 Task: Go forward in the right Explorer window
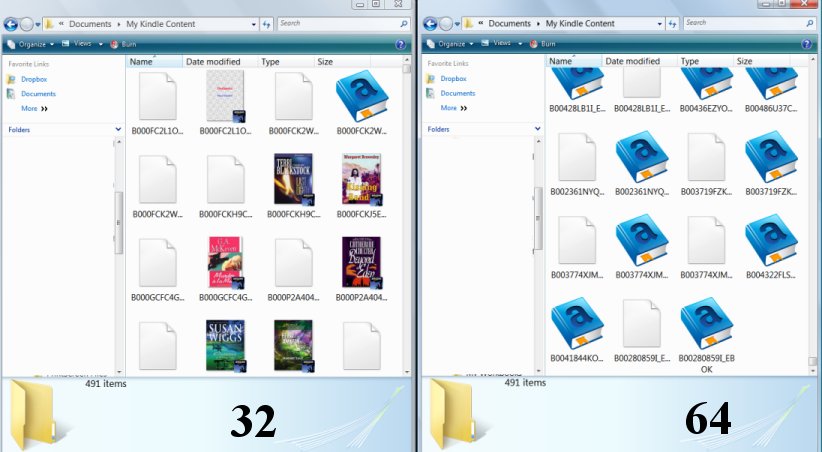pos(446,24)
